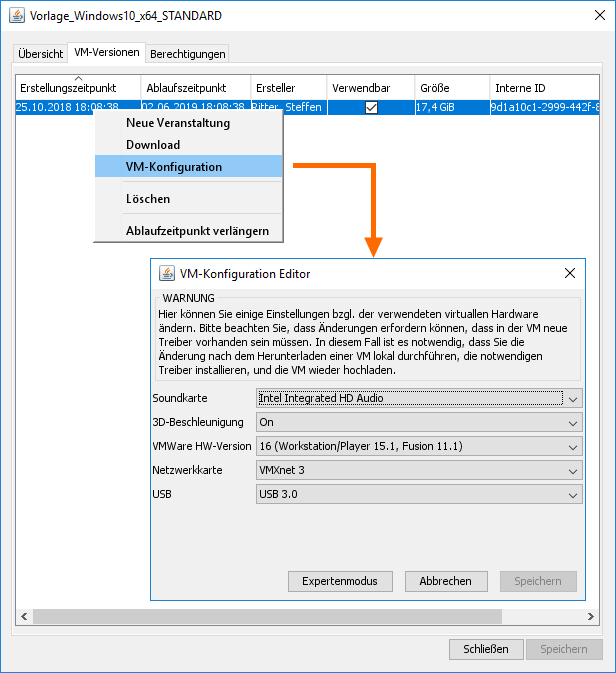Click the Expertenmodus button
This screenshot has height=673, width=616.
pyautogui.click(x=340, y=581)
